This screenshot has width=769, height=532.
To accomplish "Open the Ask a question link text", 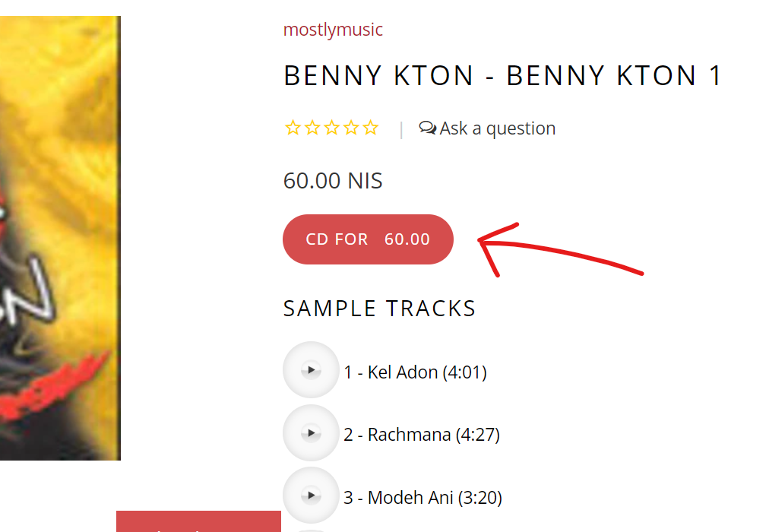I will tap(498, 128).
